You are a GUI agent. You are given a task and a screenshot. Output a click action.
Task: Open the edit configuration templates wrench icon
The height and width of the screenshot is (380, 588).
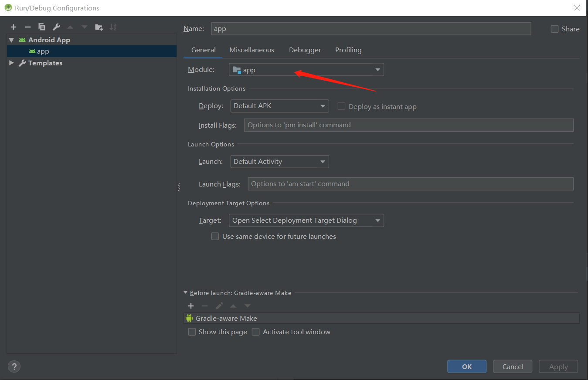56,27
